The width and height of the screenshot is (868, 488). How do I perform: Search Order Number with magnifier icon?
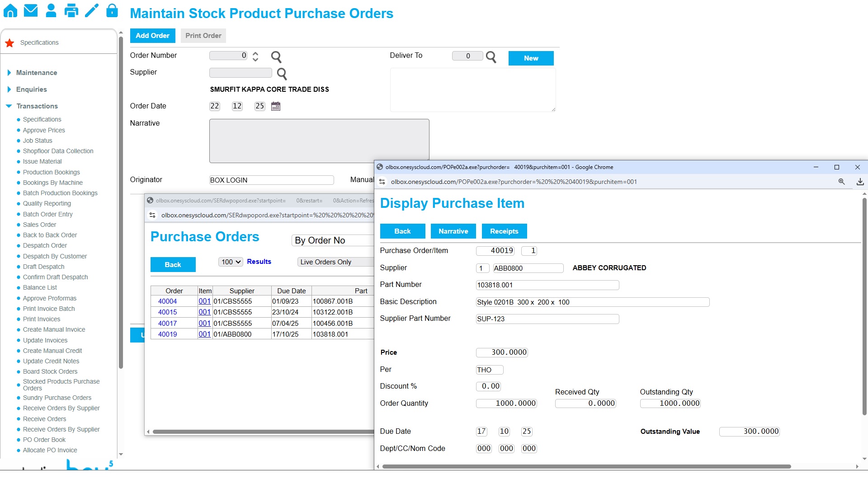coord(276,57)
